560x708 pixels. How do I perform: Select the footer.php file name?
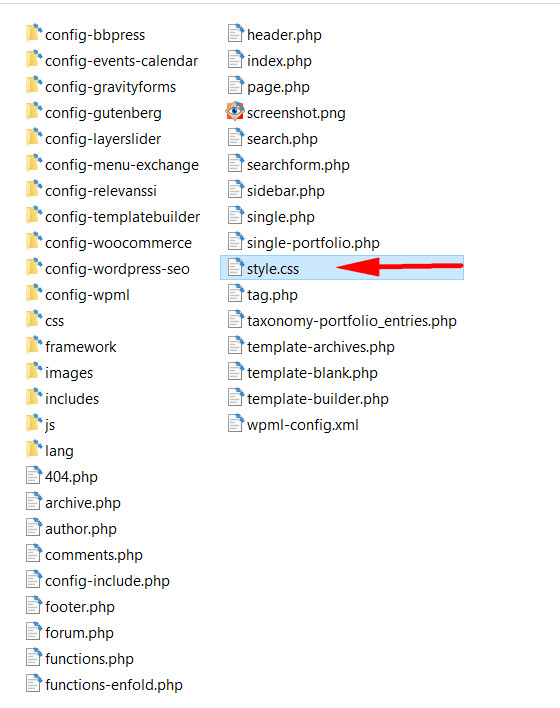(x=80, y=607)
